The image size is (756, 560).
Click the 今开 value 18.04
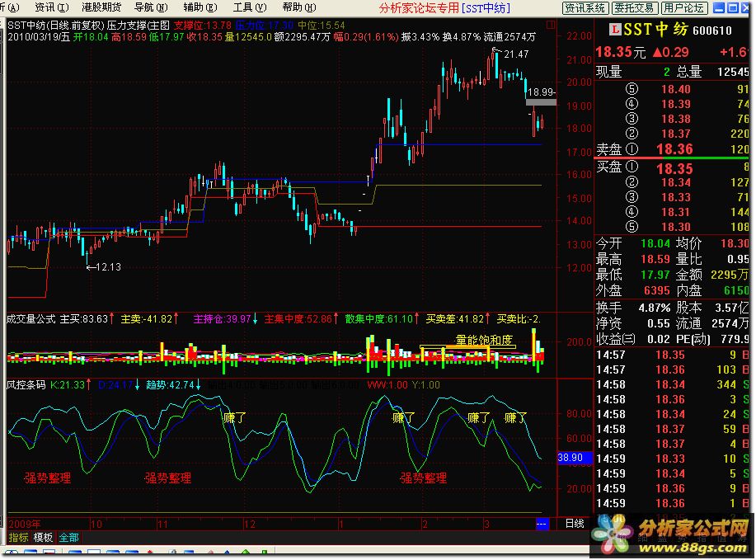[655, 243]
